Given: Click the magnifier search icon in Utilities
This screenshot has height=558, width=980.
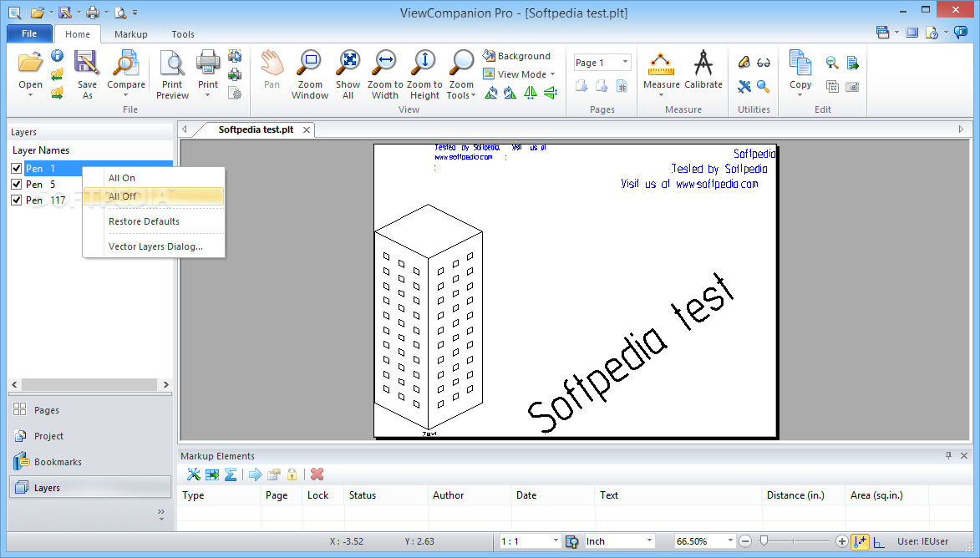Looking at the screenshot, I should 763,86.
